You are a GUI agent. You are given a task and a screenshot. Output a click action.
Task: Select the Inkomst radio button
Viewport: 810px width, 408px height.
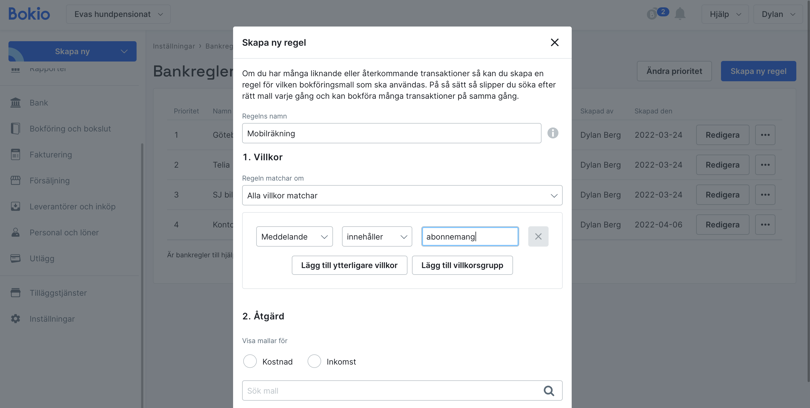[x=314, y=361]
